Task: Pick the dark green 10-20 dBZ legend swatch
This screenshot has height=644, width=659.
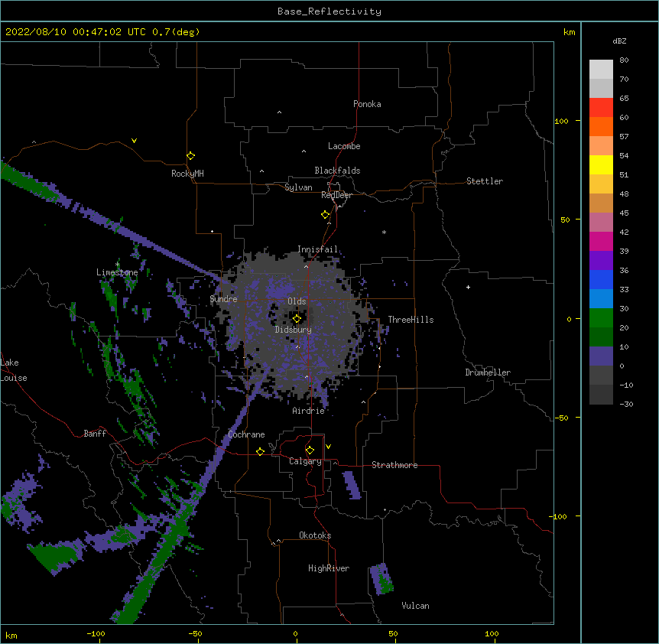Action: [601, 337]
